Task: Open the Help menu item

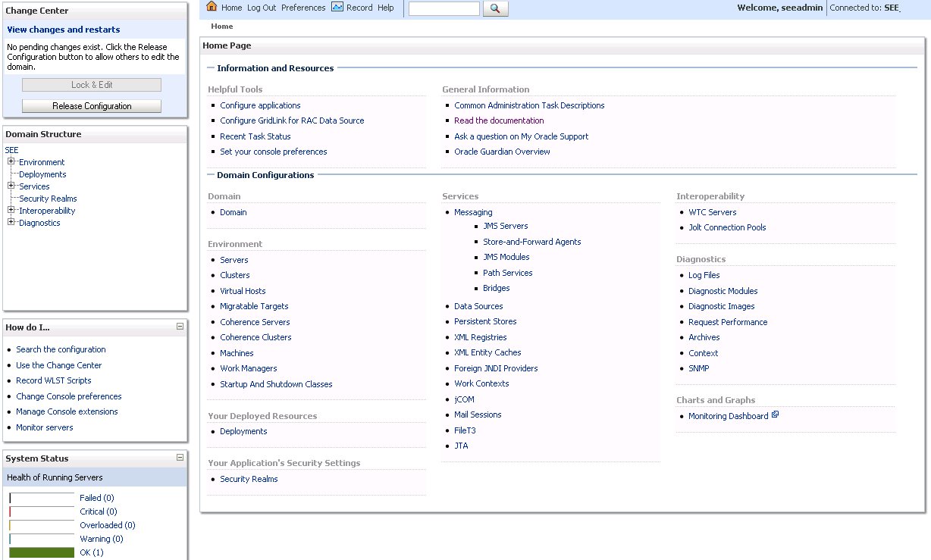Action: pyautogui.click(x=385, y=8)
